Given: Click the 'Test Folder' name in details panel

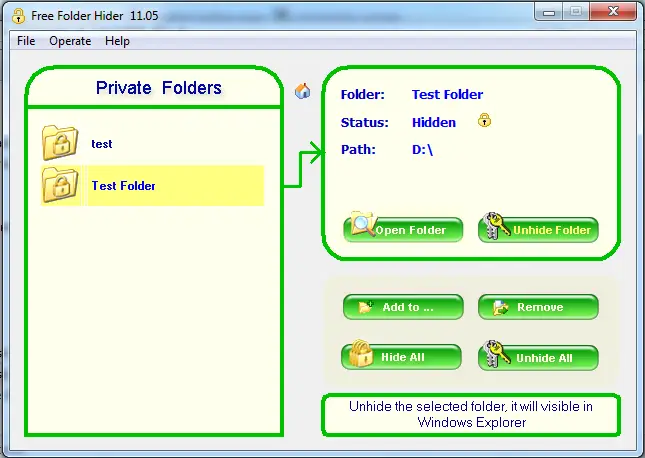Looking at the screenshot, I should (447, 95).
